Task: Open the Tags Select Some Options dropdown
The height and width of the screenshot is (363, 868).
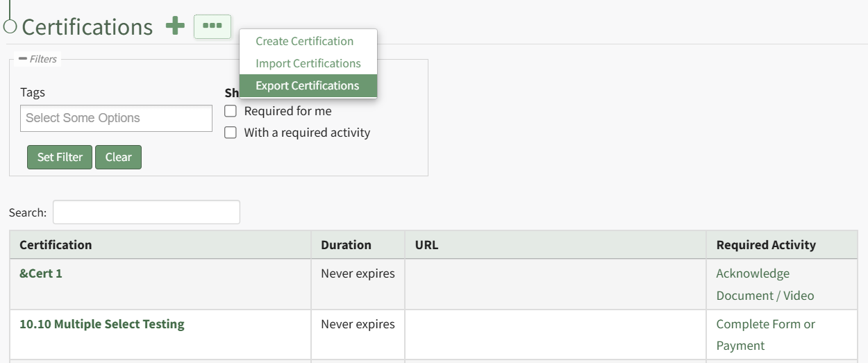Action: (x=116, y=118)
